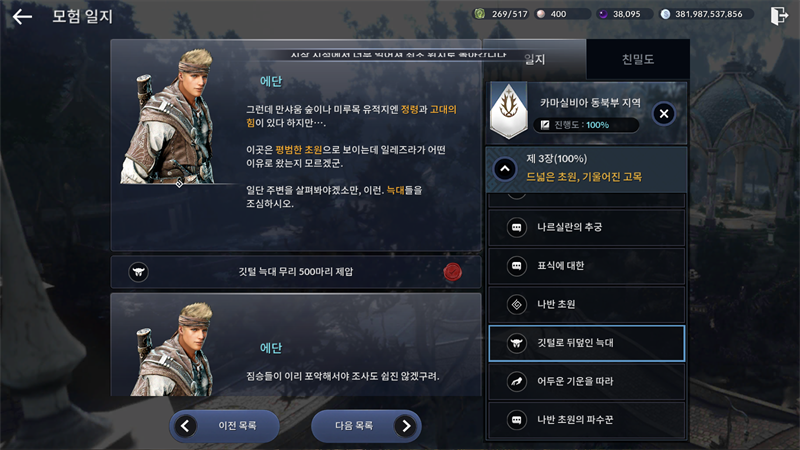Tap the red wax seal completion stamp
The width and height of the screenshot is (800, 450).
click(x=452, y=272)
